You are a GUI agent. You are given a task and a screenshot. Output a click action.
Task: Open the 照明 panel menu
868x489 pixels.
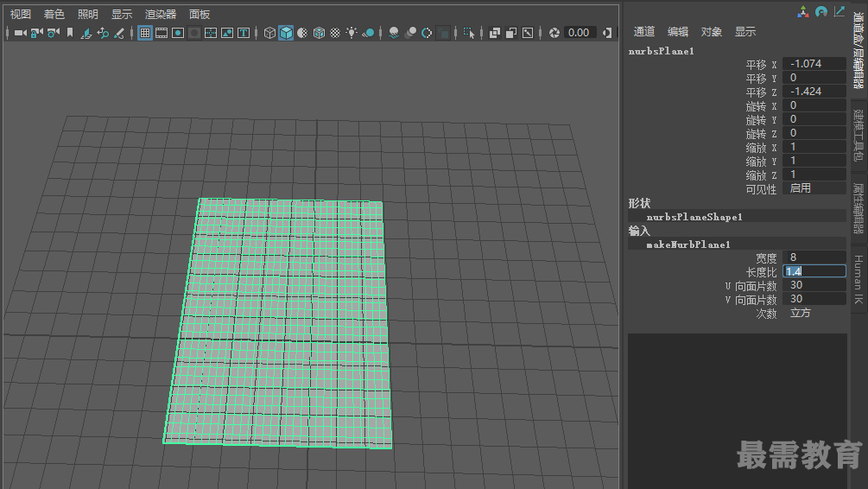pos(87,15)
